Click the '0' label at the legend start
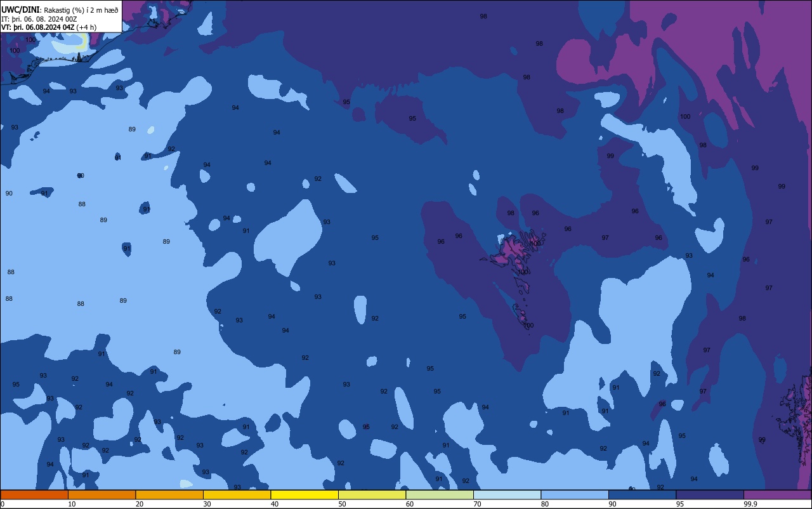Image resolution: width=812 pixels, height=509 pixels. point(3,504)
